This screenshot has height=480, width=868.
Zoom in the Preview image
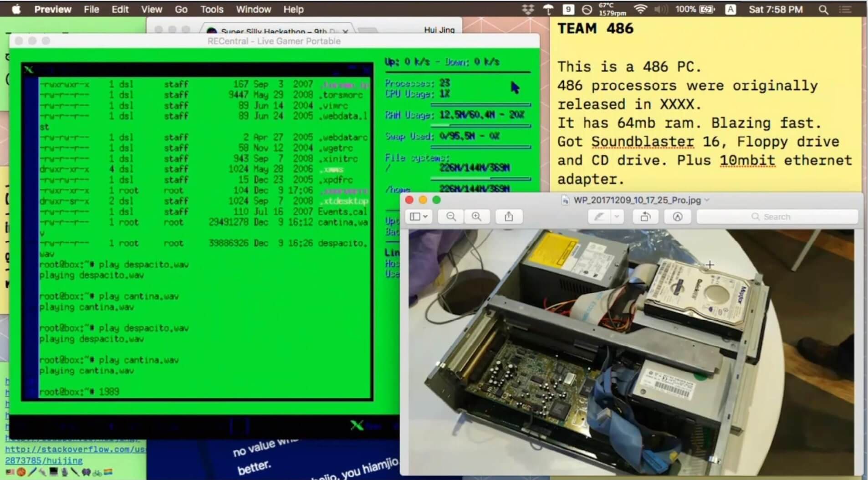click(x=476, y=217)
